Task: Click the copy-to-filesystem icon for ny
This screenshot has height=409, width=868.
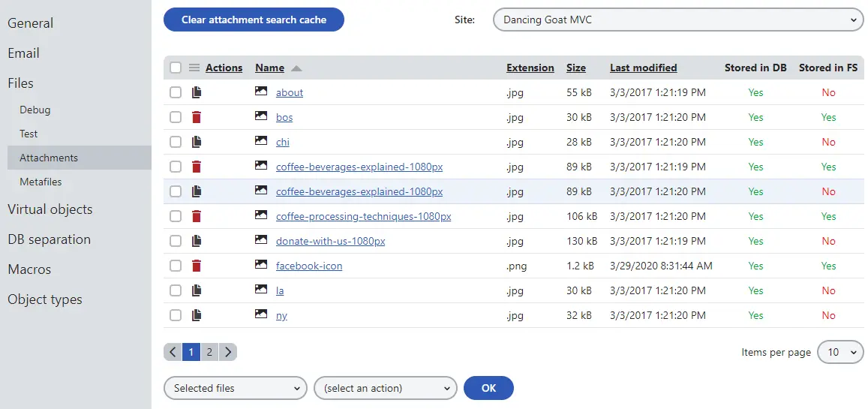Action: [x=197, y=315]
